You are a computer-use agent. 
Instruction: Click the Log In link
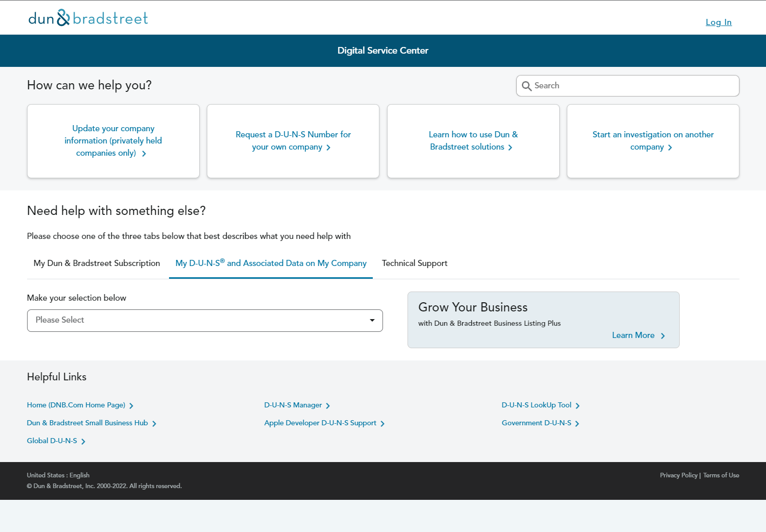718,22
